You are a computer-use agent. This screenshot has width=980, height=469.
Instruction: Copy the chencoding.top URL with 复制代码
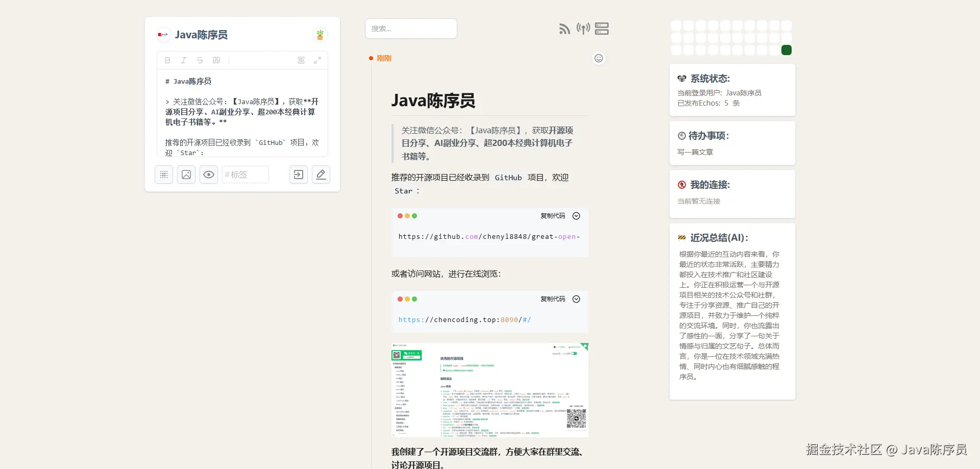(553, 299)
